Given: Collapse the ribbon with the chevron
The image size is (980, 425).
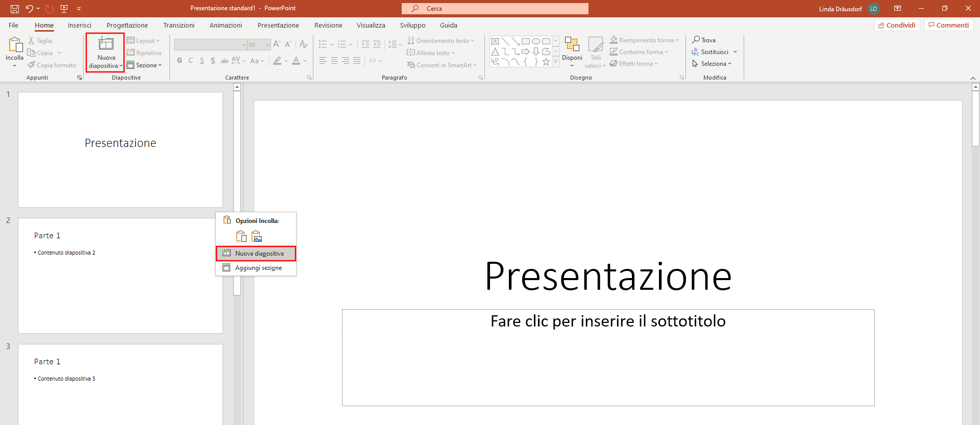Looking at the screenshot, I should pyautogui.click(x=973, y=78).
